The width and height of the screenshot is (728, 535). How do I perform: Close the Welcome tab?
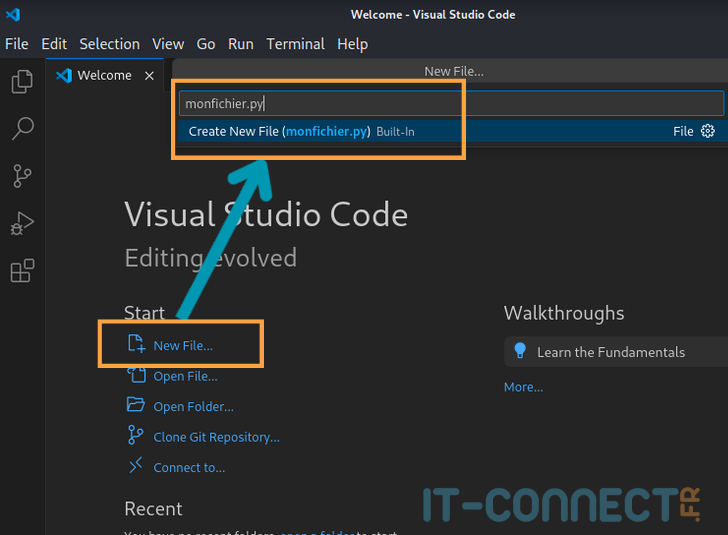tap(150, 76)
